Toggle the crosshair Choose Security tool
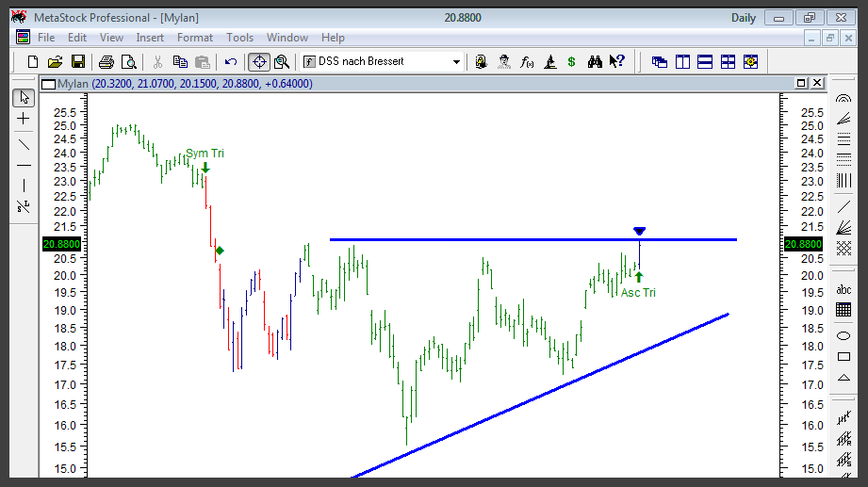Image resolution: width=868 pixels, height=487 pixels. 259,62
